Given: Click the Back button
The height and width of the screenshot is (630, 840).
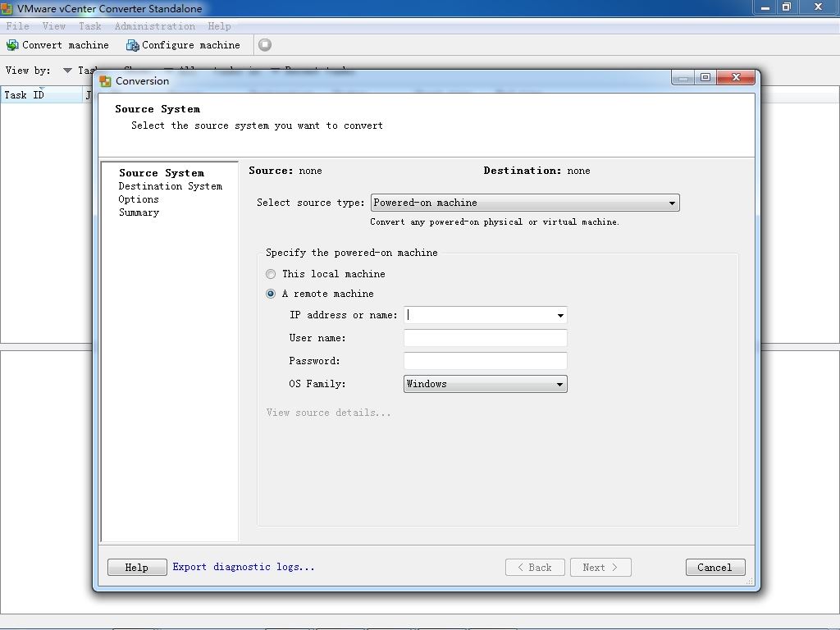Looking at the screenshot, I should pos(535,568).
